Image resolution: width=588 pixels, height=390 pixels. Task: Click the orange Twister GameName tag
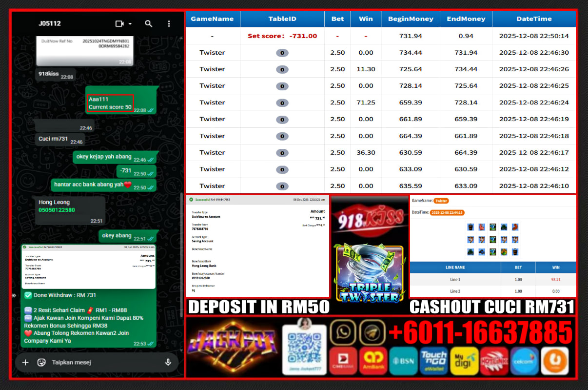441,201
